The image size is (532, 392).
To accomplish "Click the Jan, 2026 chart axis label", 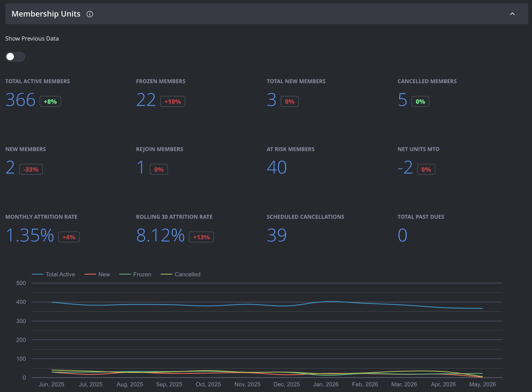I will tap(326, 384).
